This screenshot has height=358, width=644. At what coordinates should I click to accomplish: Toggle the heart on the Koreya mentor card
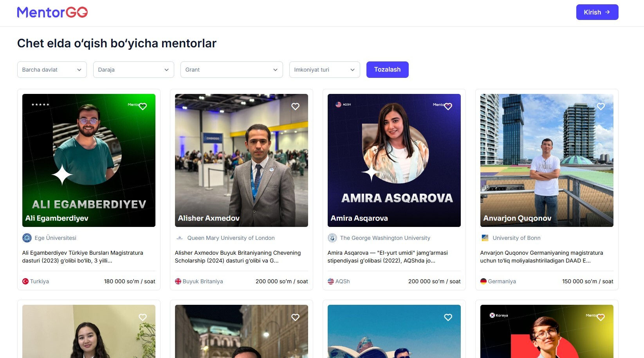601,317
